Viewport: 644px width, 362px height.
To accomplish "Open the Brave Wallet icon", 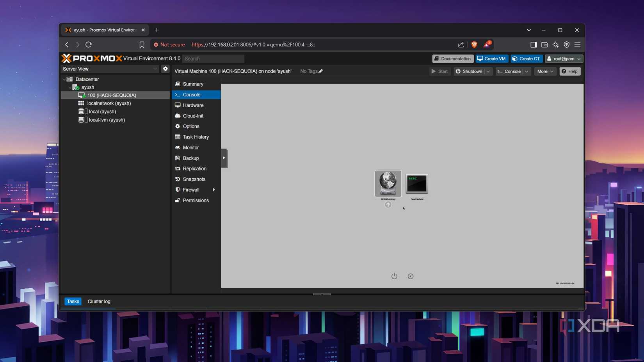I will [544, 44].
